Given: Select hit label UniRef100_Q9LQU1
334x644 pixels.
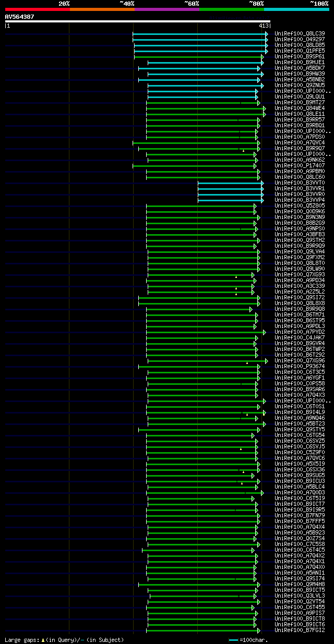Looking at the screenshot, I should pos(300,96).
